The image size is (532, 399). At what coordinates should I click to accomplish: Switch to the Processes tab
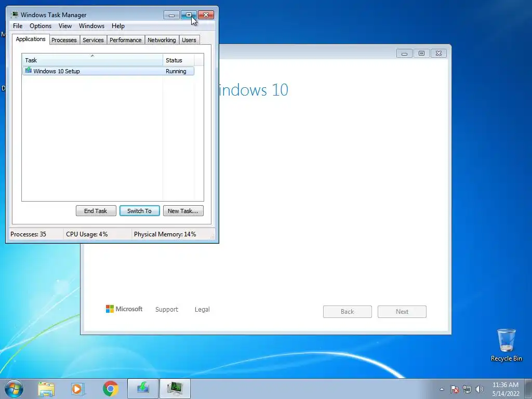tap(64, 40)
